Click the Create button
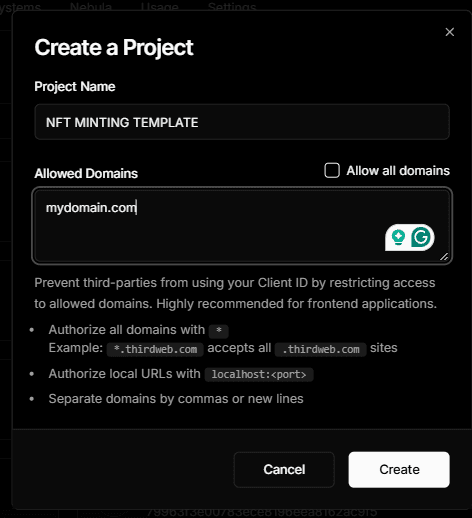 click(x=399, y=469)
